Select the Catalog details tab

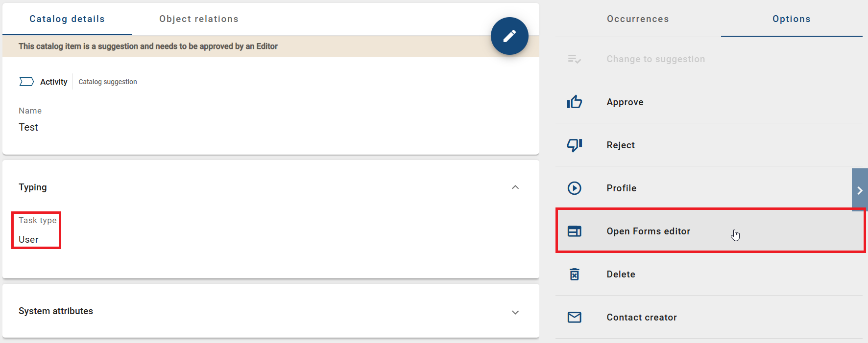point(67,19)
